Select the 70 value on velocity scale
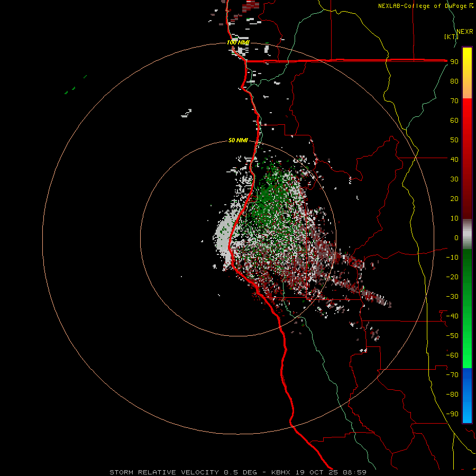The width and height of the screenshot is (476, 476). point(454,101)
